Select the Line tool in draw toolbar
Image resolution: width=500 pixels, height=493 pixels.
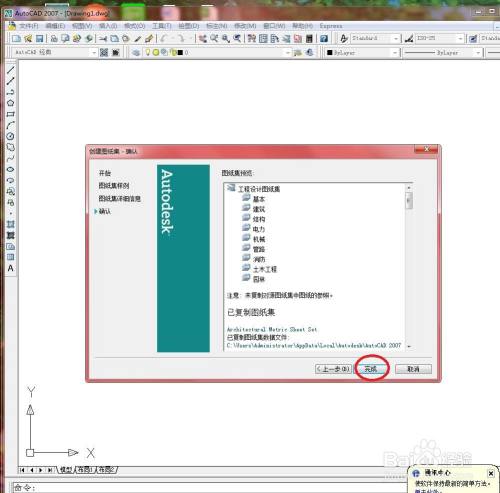click(x=11, y=70)
